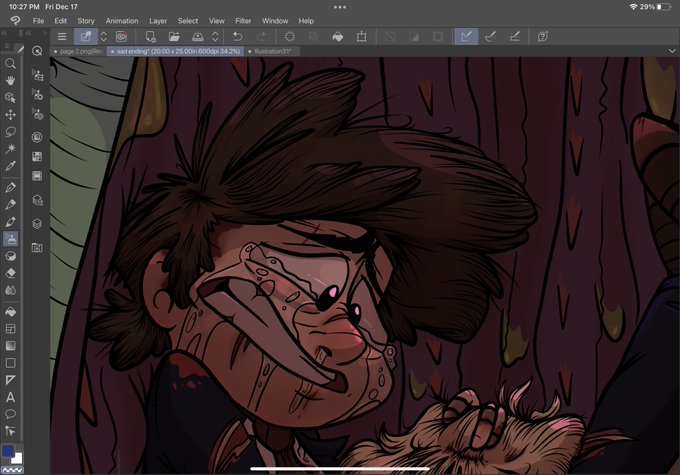Click the blue main color swatch

(8, 451)
